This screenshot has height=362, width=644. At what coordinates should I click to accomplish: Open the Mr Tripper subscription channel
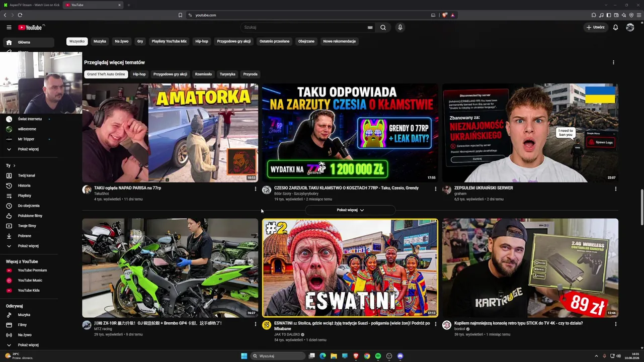click(26, 139)
